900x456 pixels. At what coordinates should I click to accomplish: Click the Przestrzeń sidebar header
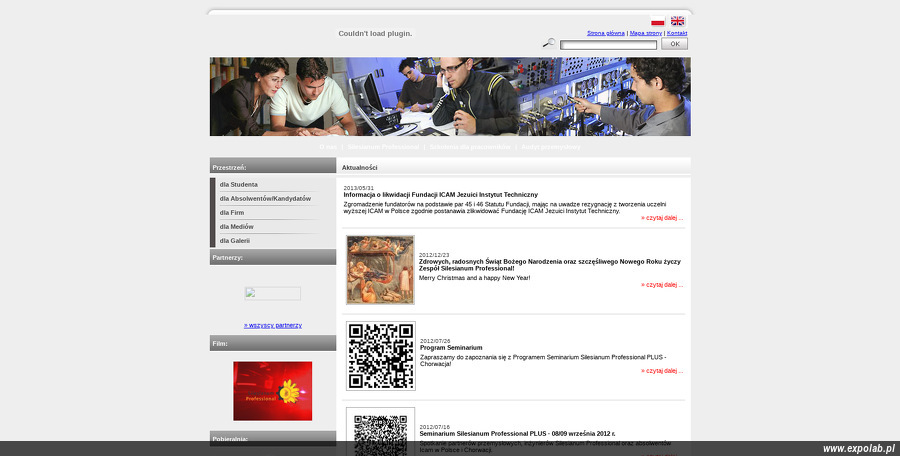click(x=273, y=167)
